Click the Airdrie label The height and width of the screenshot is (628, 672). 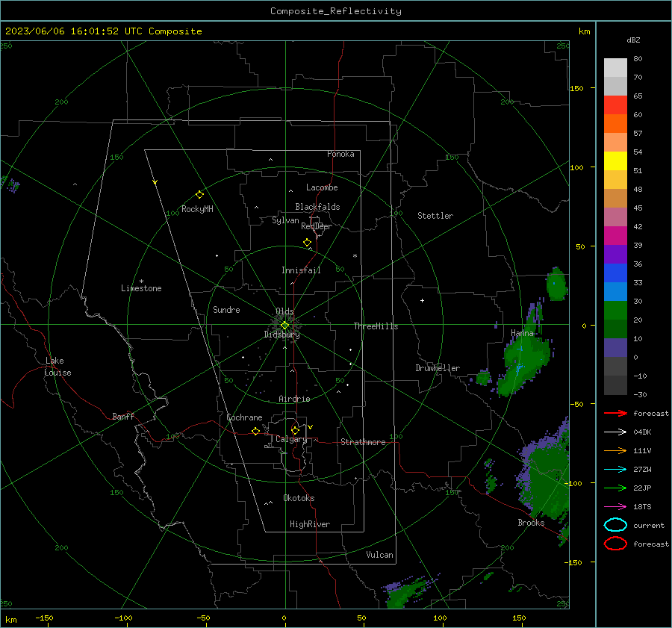pyautogui.click(x=294, y=399)
